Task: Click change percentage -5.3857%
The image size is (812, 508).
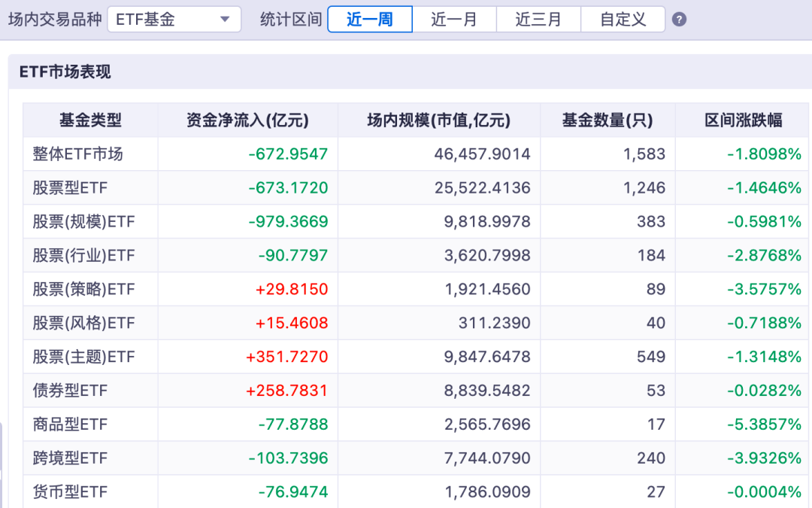Action: click(765, 424)
